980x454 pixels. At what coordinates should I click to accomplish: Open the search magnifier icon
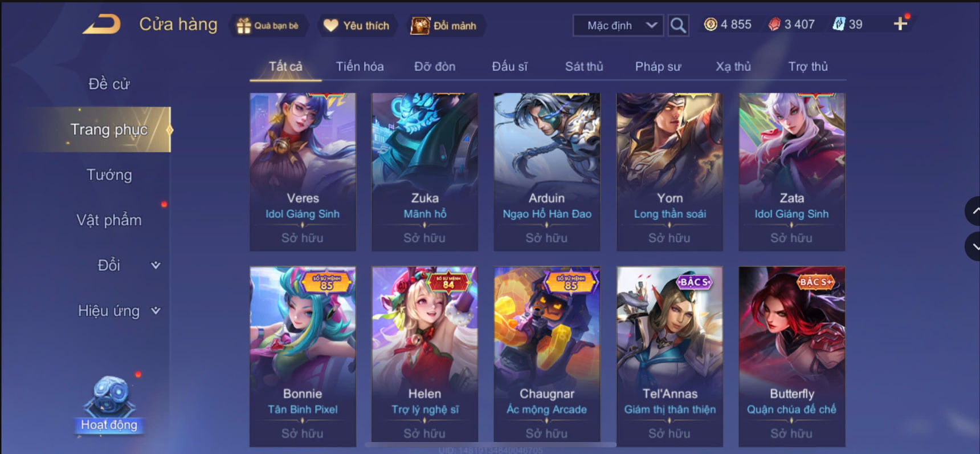[677, 25]
